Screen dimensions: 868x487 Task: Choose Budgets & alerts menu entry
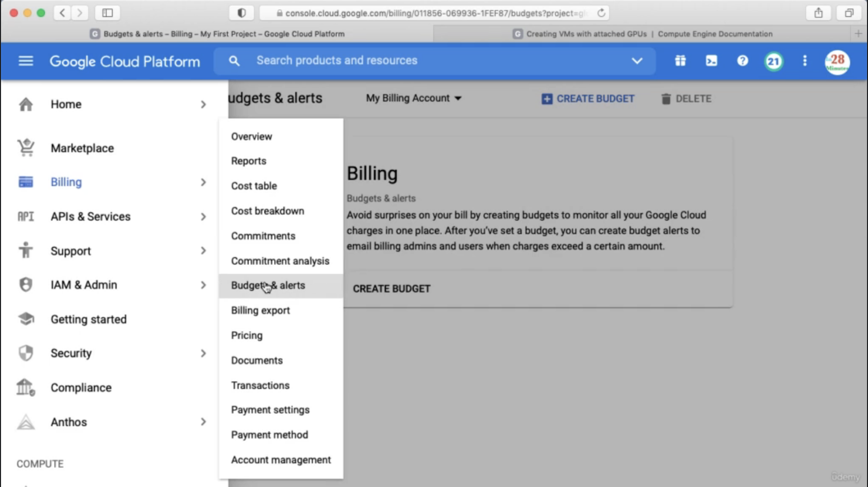[281, 286]
